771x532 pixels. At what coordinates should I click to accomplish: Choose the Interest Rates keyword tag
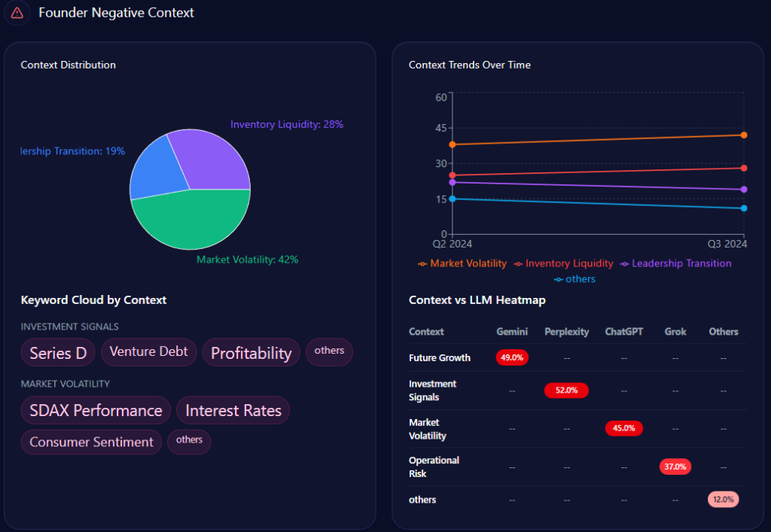click(233, 411)
